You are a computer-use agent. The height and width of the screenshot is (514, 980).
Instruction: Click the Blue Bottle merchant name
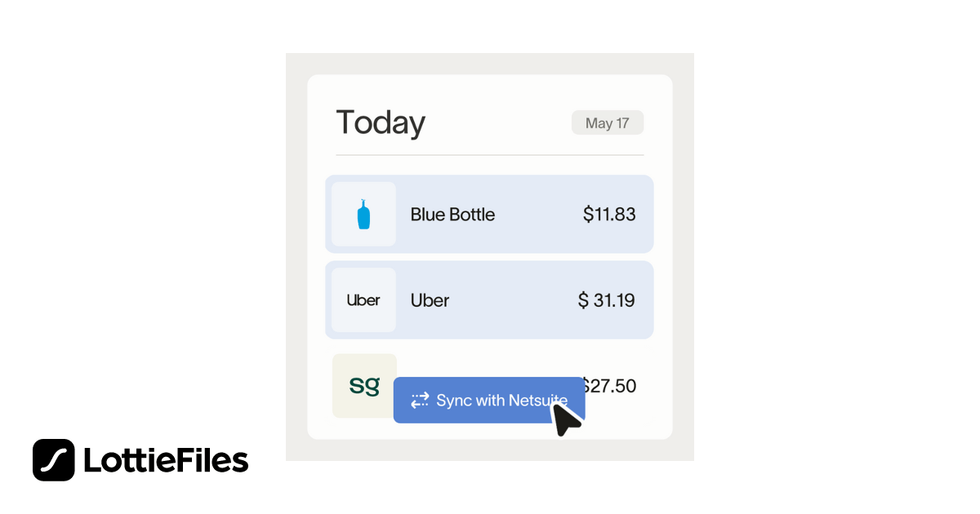click(x=452, y=215)
